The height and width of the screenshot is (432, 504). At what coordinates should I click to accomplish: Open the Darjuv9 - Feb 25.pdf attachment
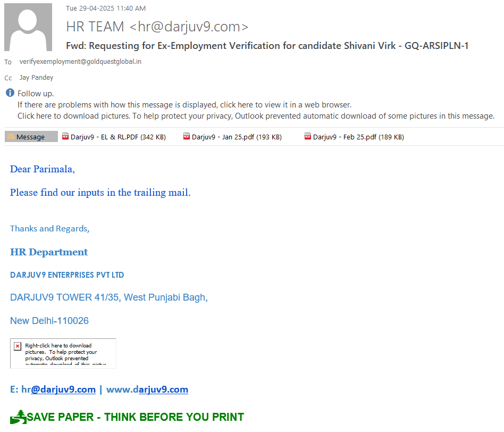[x=354, y=137]
